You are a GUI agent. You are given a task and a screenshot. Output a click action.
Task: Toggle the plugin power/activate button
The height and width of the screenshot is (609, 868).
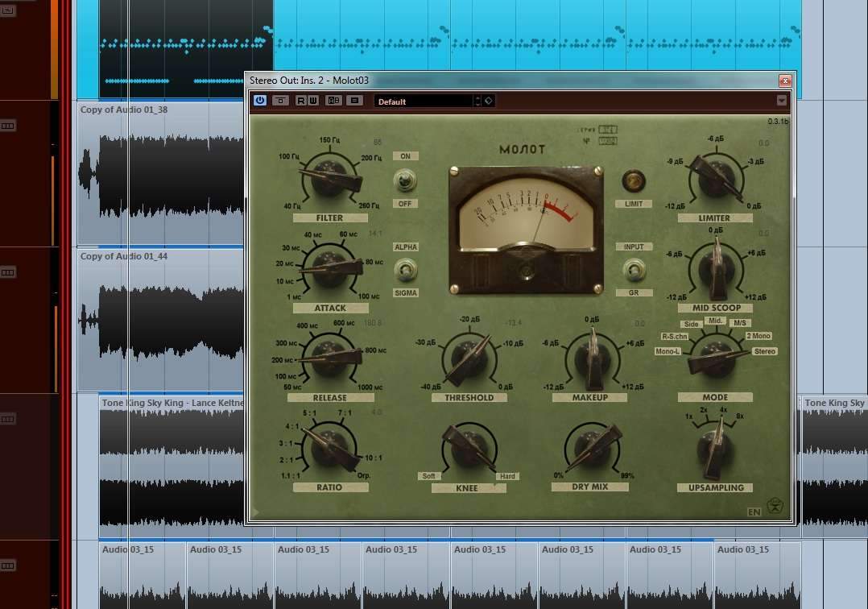(259, 100)
